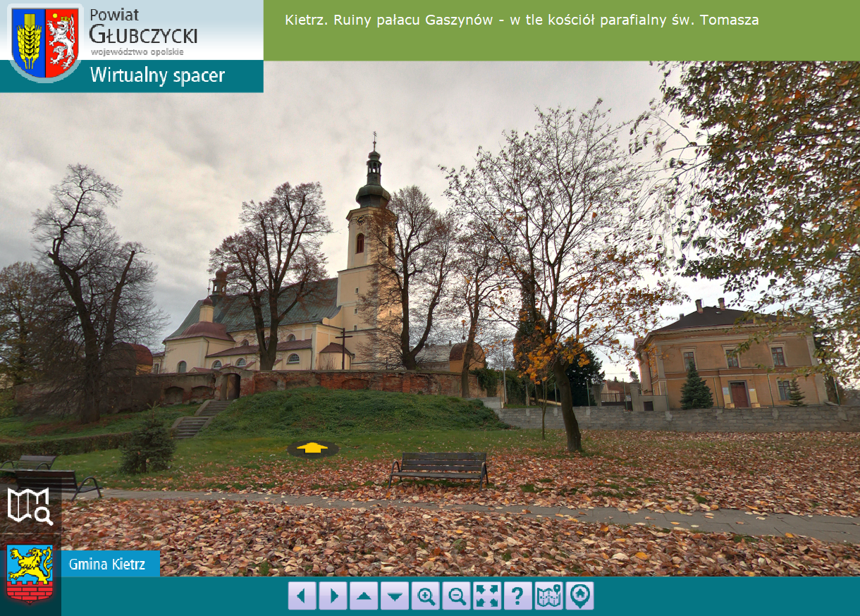Open help via the question mark icon
Viewport: 860px width, 616px height.
click(518, 596)
